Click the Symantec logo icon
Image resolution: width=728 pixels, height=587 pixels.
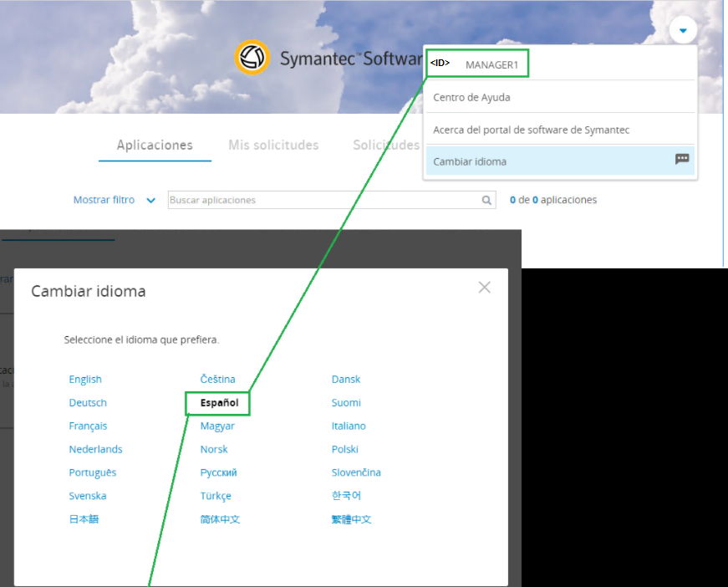(x=252, y=57)
